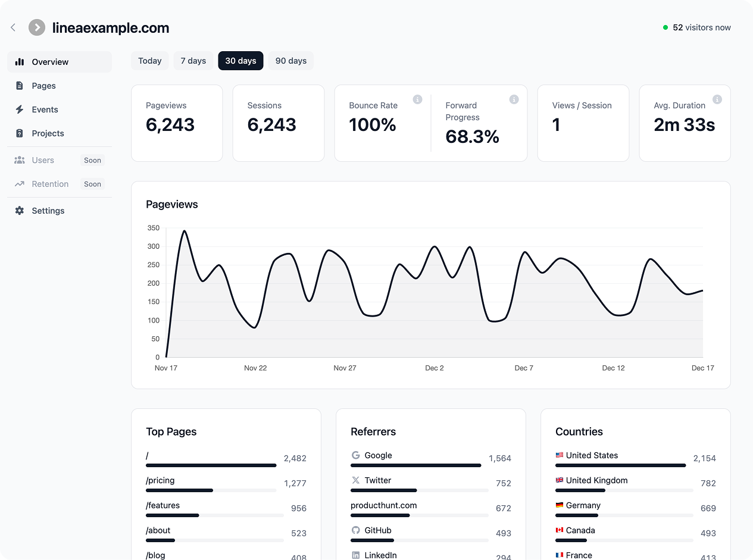Click the GitHub icon under Referrers
Viewport: 753px width, 560px height.
pos(355,530)
